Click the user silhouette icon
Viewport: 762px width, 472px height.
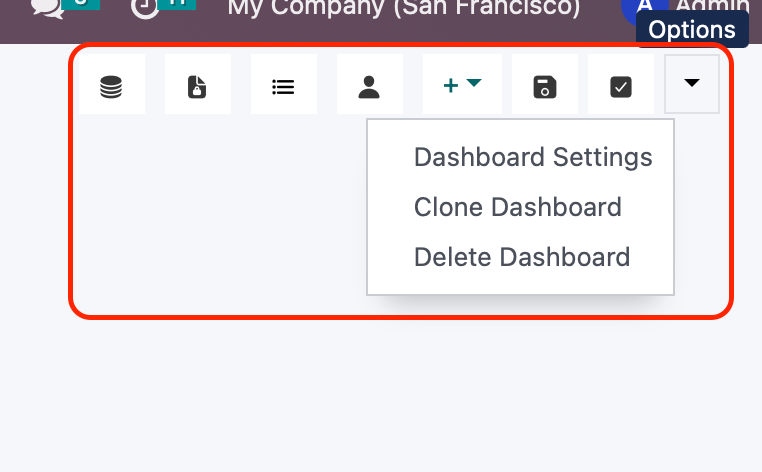[x=369, y=85]
